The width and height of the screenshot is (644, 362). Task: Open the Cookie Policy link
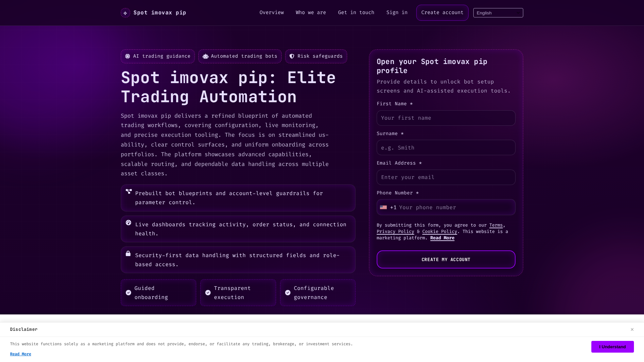(440, 232)
